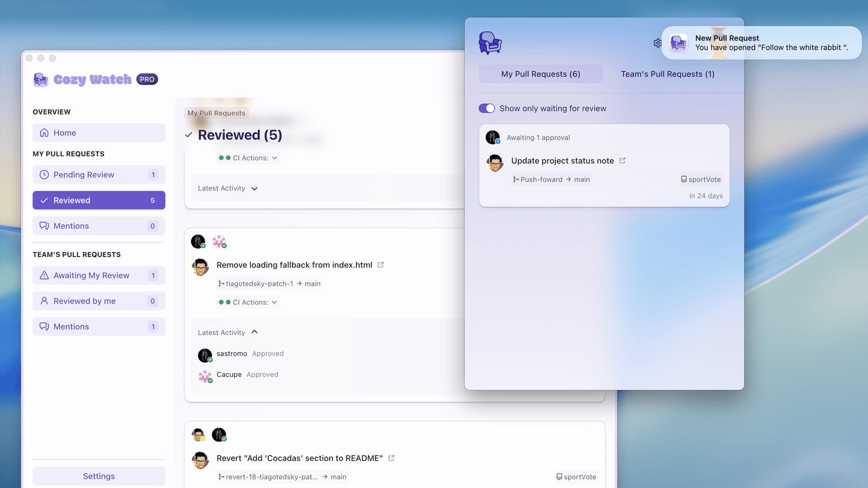The width and height of the screenshot is (868, 488).
Task: Click the Pending Review clock icon
Action: [x=44, y=175]
